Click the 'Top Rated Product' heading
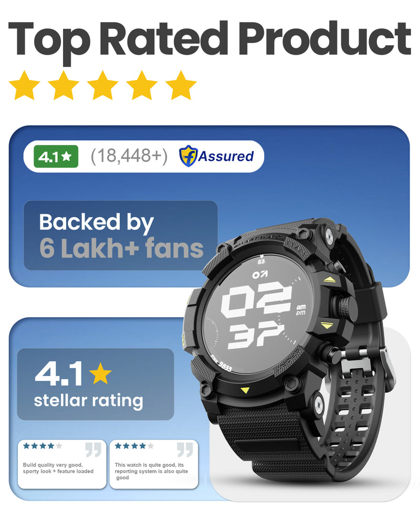Screen dimensions: 420x521 pos(210,39)
